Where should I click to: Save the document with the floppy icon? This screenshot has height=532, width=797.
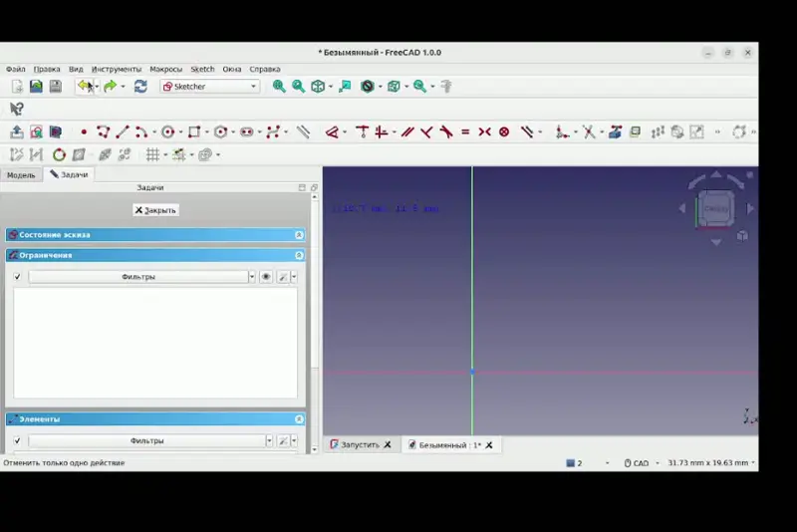coord(56,87)
